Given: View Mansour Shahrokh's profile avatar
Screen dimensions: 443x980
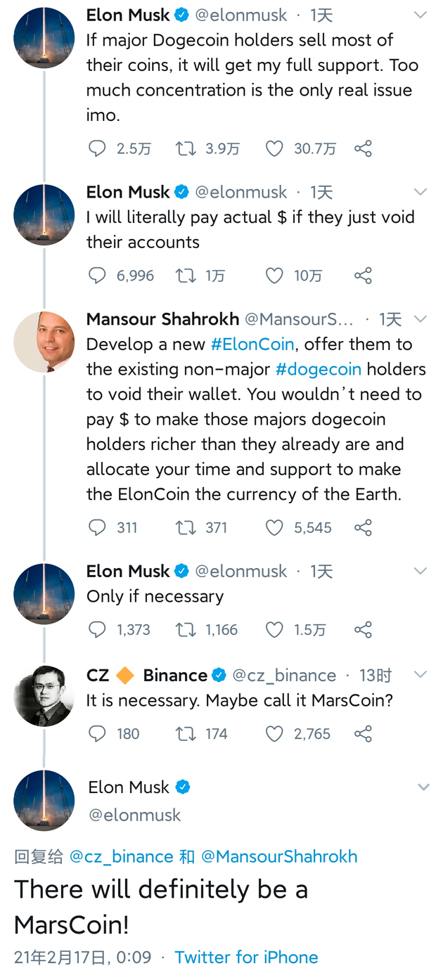Looking at the screenshot, I should pyautogui.click(x=44, y=341).
